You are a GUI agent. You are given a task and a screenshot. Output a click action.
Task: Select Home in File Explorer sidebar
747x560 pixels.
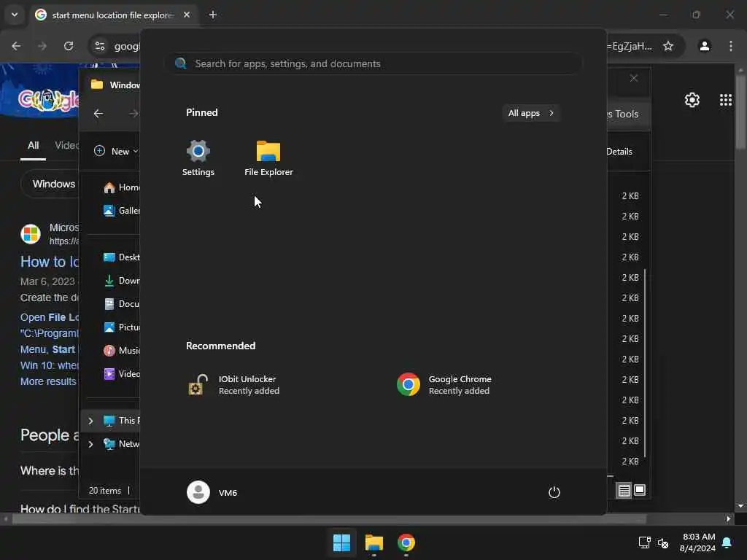tap(121, 187)
